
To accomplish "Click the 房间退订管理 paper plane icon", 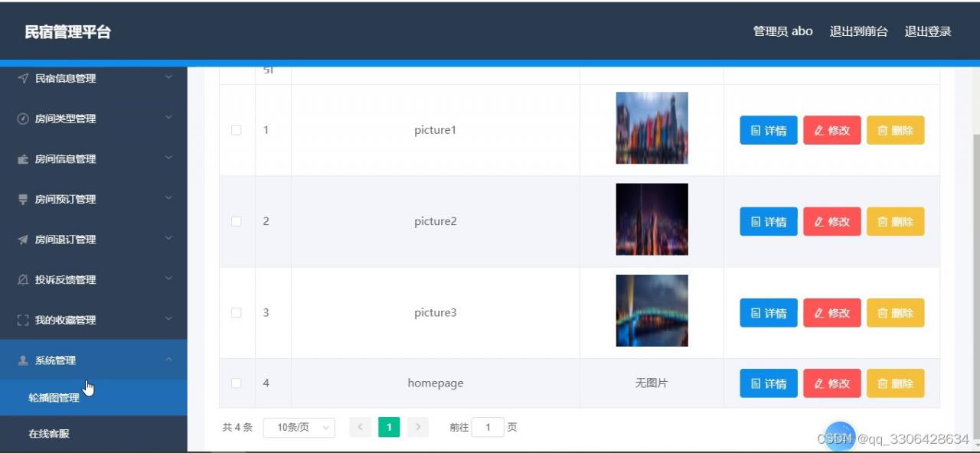I will pyautogui.click(x=23, y=240).
